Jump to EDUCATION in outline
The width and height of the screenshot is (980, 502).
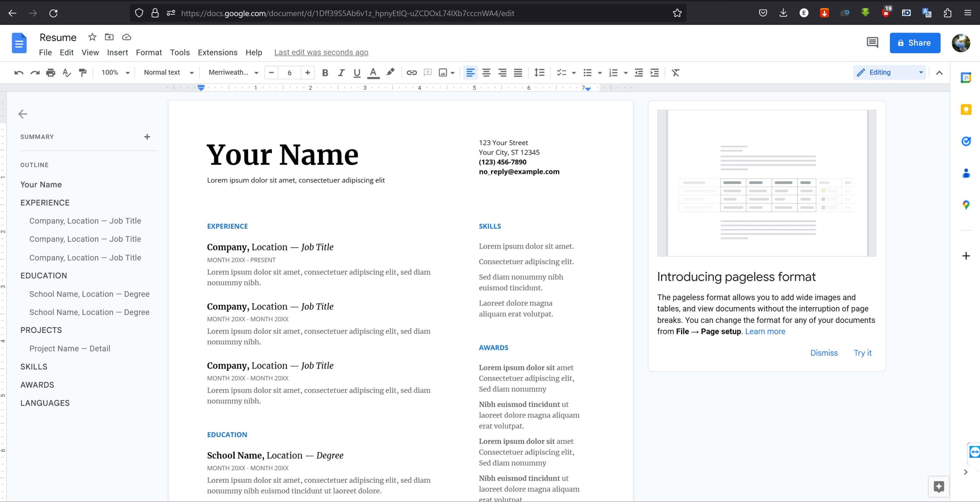pyautogui.click(x=44, y=275)
